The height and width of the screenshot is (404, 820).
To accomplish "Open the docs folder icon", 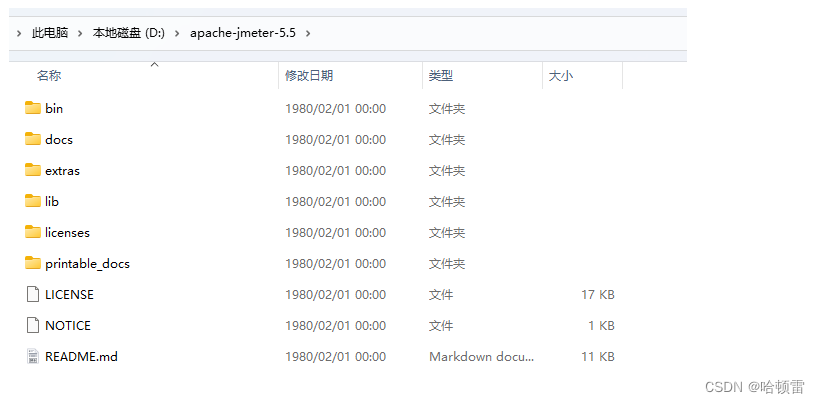I will [33, 139].
